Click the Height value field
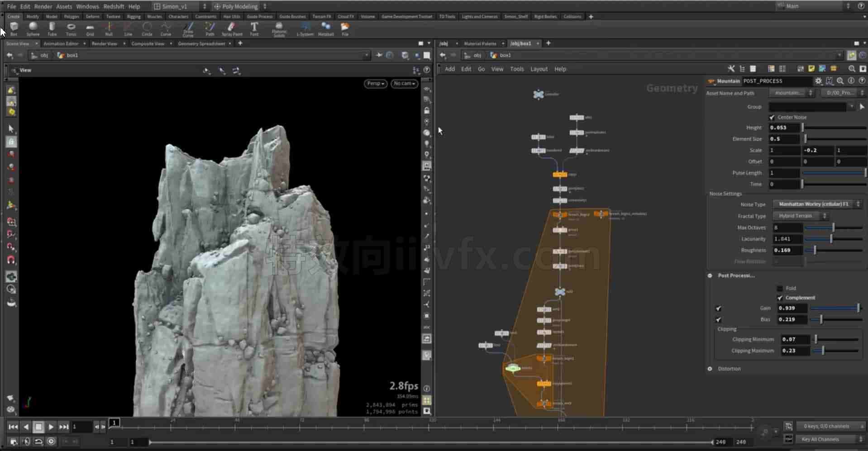 click(785, 128)
